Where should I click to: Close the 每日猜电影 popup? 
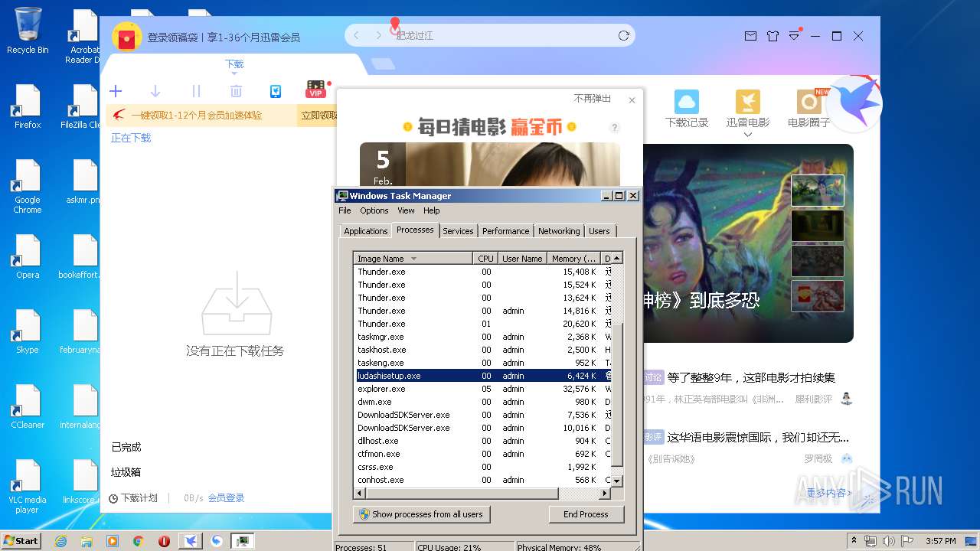tap(632, 100)
